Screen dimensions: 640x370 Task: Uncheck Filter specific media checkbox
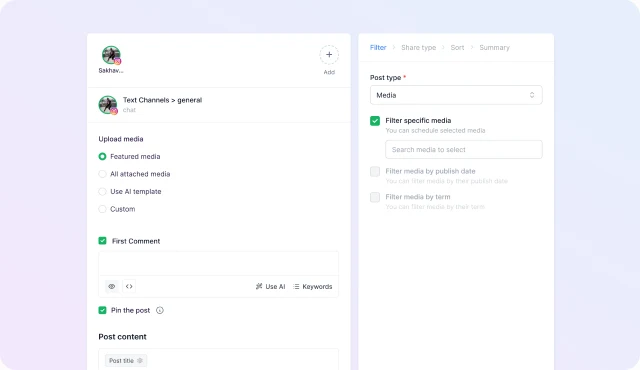(375, 121)
